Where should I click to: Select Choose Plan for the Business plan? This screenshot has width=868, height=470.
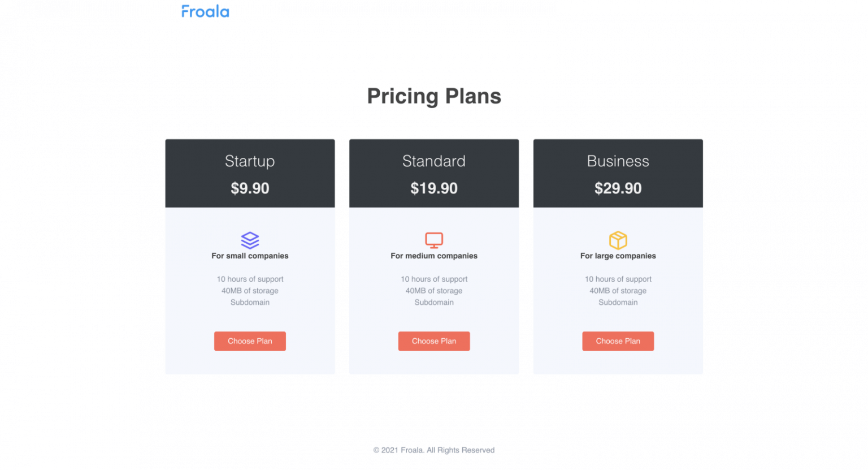618,341
